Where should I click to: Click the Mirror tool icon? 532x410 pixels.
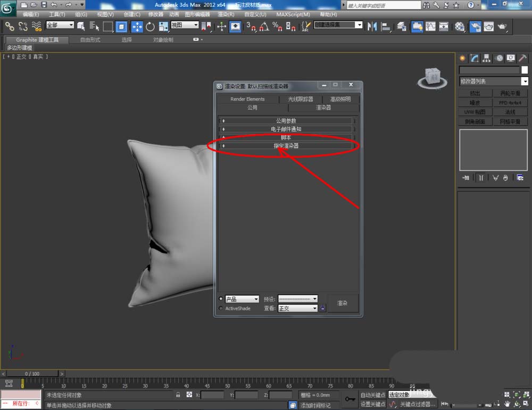point(372,27)
